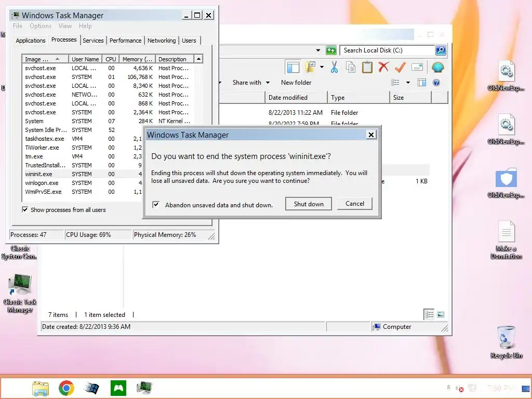Close the wininit.exe confirmation dialog
532x399 pixels.
(x=371, y=135)
